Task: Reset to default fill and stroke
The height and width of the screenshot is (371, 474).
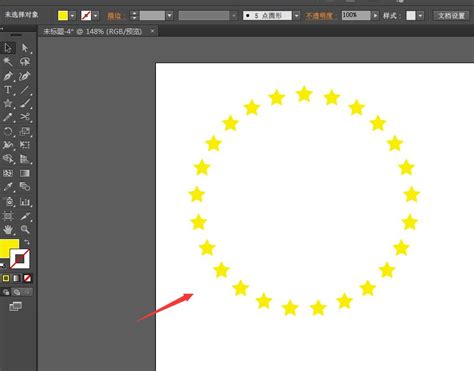Action: point(3,266)
